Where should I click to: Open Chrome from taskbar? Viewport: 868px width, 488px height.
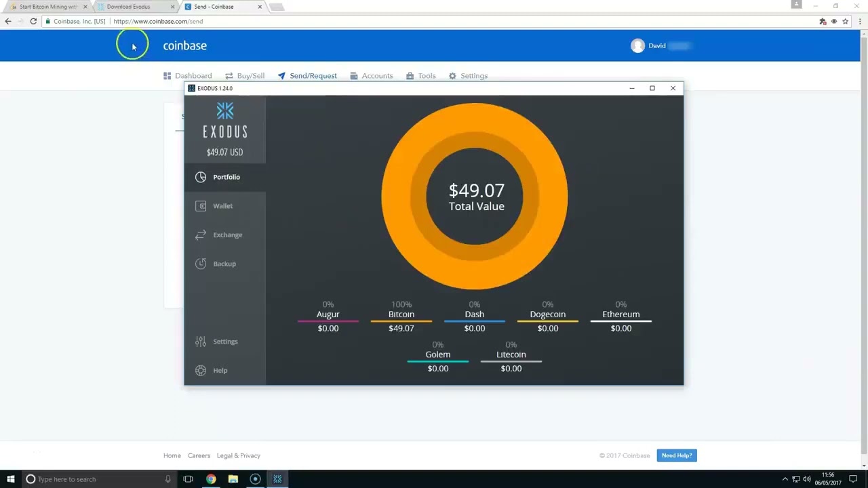point(211,479)
